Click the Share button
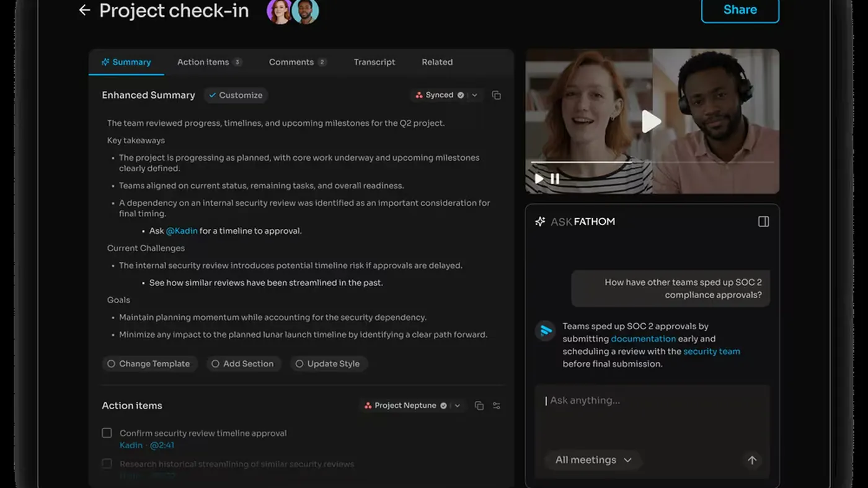 point(740,10)
